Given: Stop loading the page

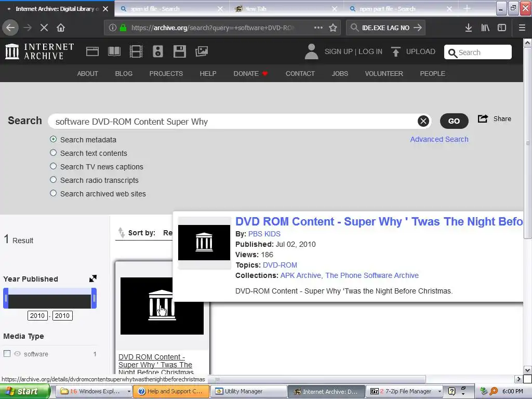Looking at the screenshot, I should tap(44, 28).
